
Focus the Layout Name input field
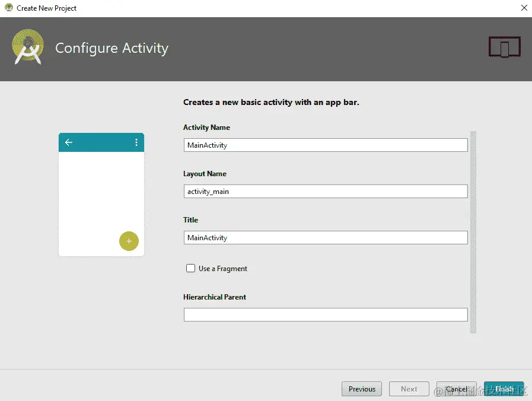pos(326,192)
